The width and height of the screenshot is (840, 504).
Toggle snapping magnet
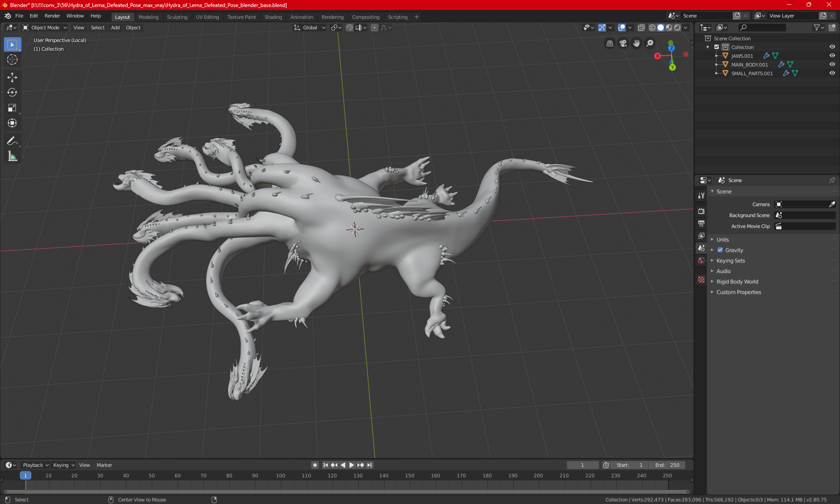[350, 28]
